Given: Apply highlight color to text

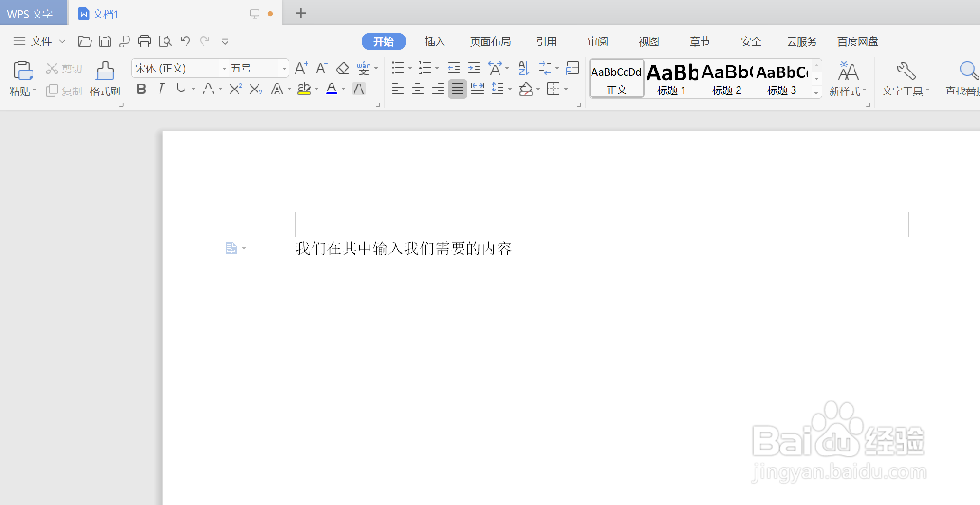Looking at the screenshot, I should tap(304, 89).
